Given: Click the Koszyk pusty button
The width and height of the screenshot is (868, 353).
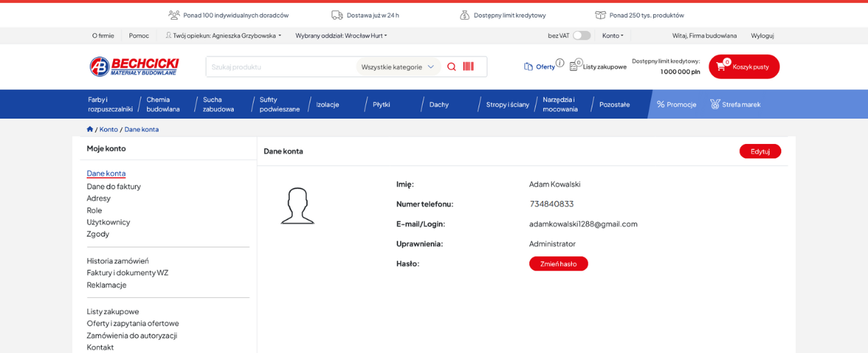Looking at the screenshot, I should point(744,66).
